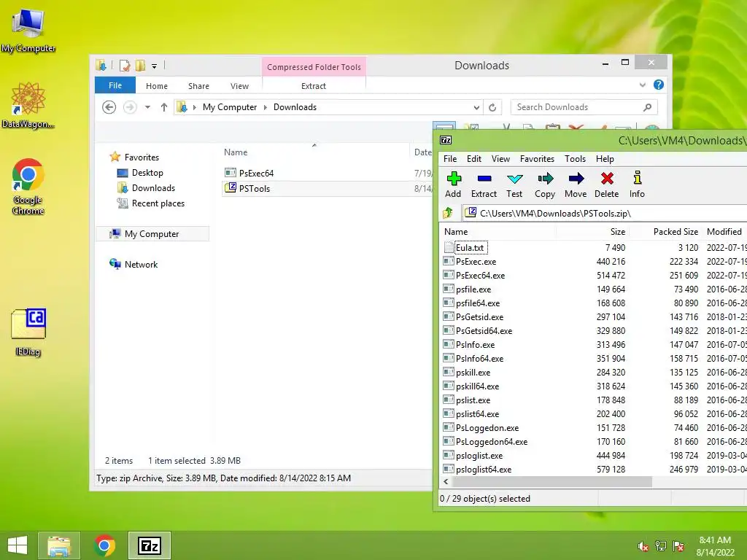Open the 7-Zip View menu
The image size is (747, 560).
[x=500, y=158]
